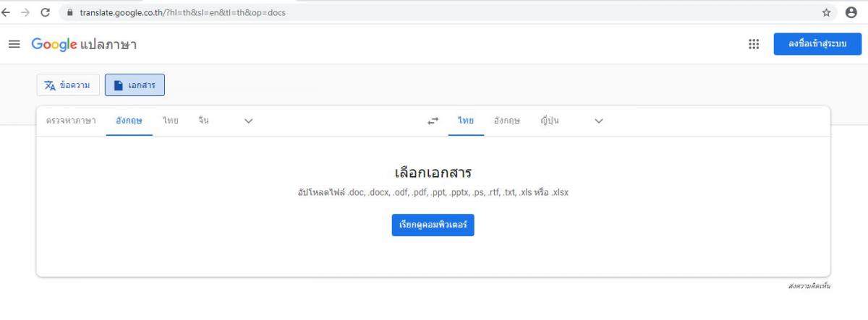Click the browser reload icon
Image resolution: width=868 pixels, height=320 pixels.
click(46, 12)
